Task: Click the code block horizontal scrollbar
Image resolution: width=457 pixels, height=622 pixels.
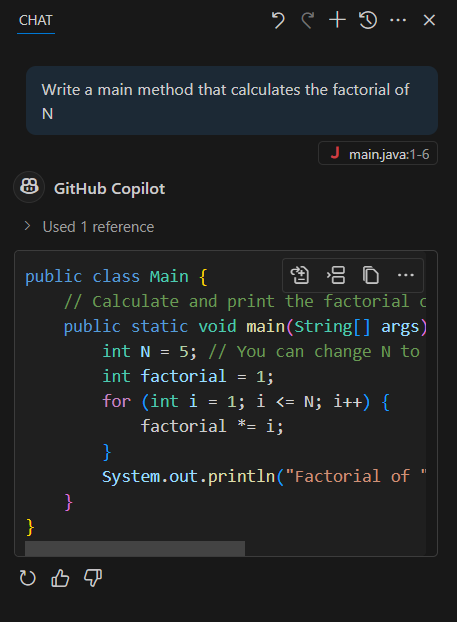Action: pyautogui.click(x=135, y=548)
